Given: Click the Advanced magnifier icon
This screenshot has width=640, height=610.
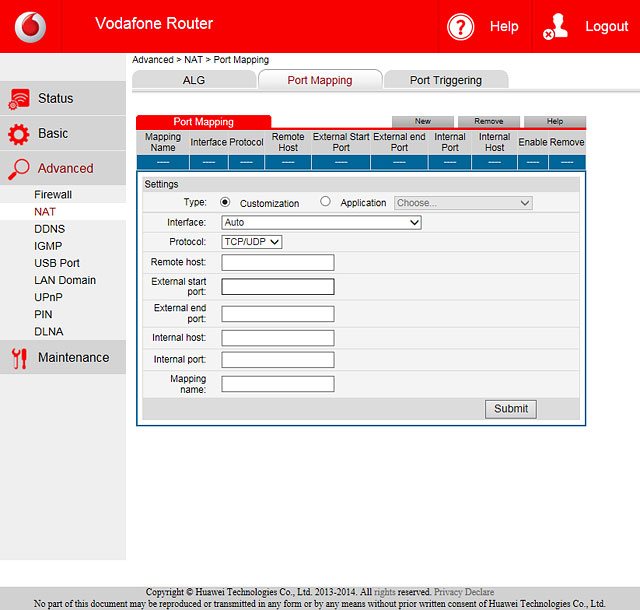Looking at the screenshot, I should tap(19, 169).
